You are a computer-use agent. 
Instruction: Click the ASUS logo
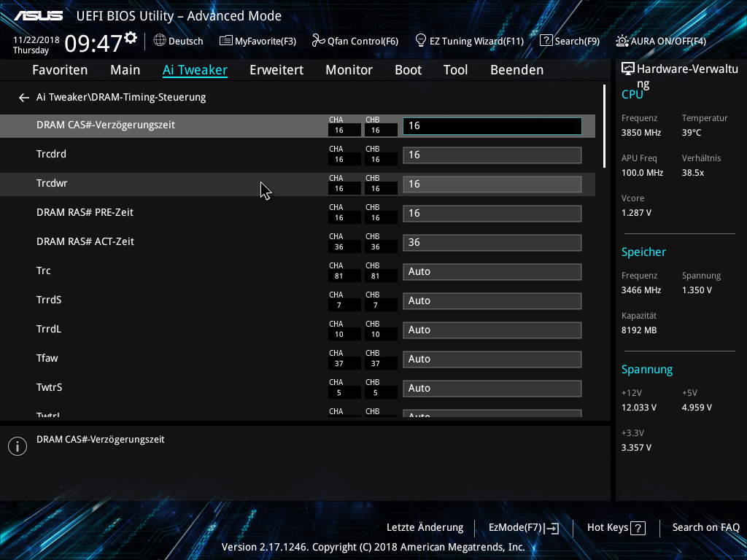tap(38, 16)
